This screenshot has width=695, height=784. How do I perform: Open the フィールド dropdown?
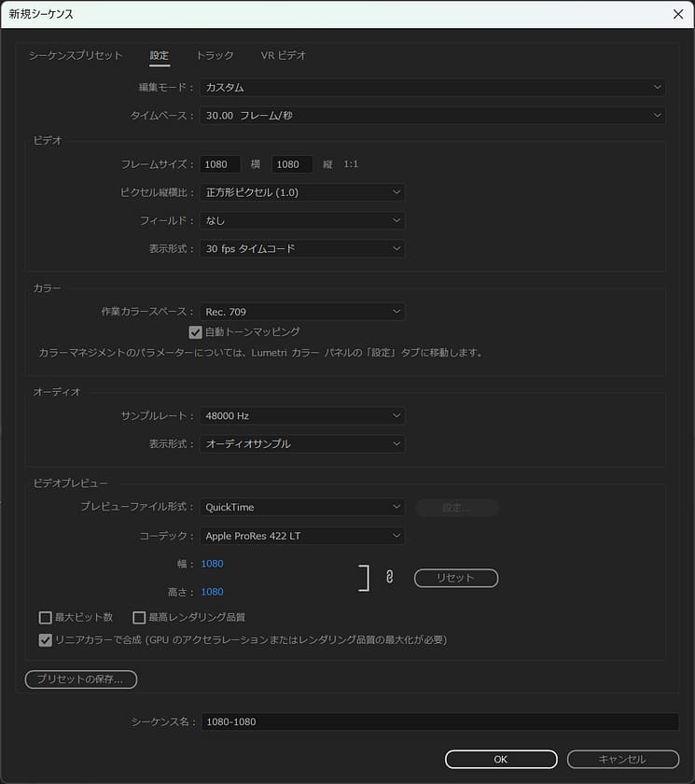[x=302, y=221]
